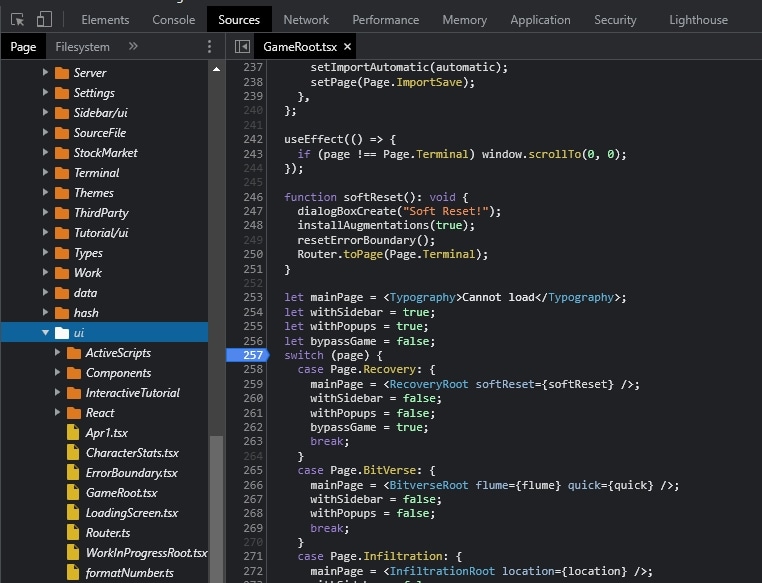The width and height of the screenshot is (762, 583).
Task: Expand the Terminal folder arrow
Action: (x=45, y=172)
